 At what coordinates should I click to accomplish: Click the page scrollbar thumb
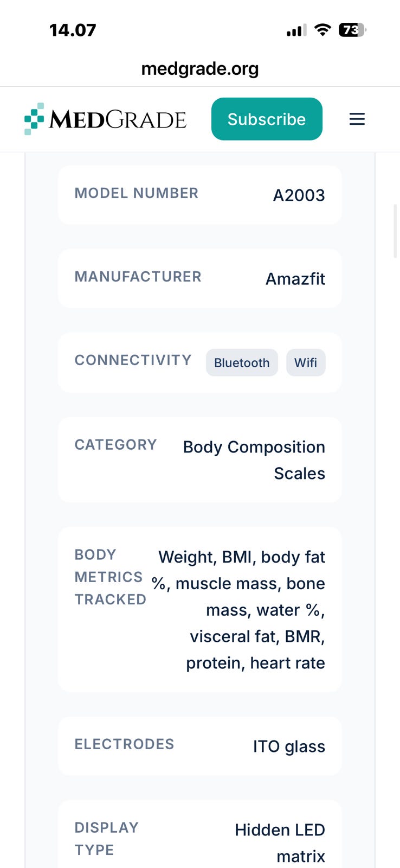click(x=395, y=231)
